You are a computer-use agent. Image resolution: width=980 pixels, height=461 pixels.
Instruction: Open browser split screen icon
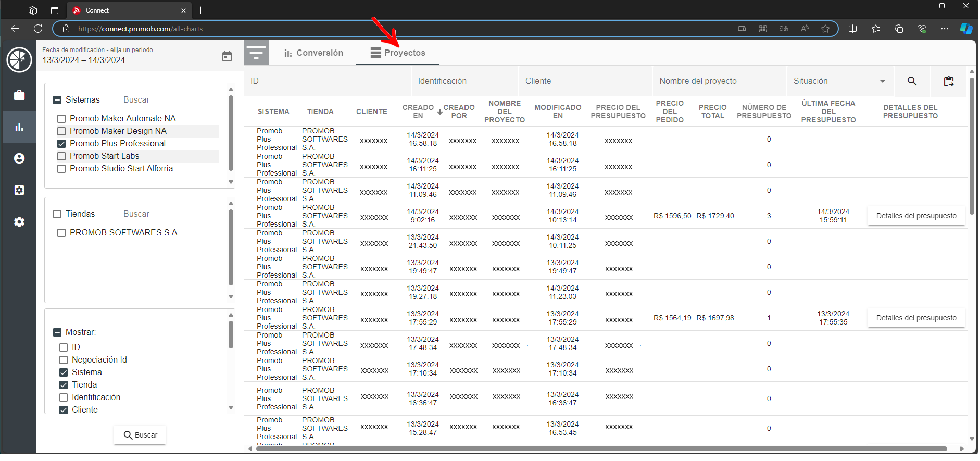coord(852,29)
